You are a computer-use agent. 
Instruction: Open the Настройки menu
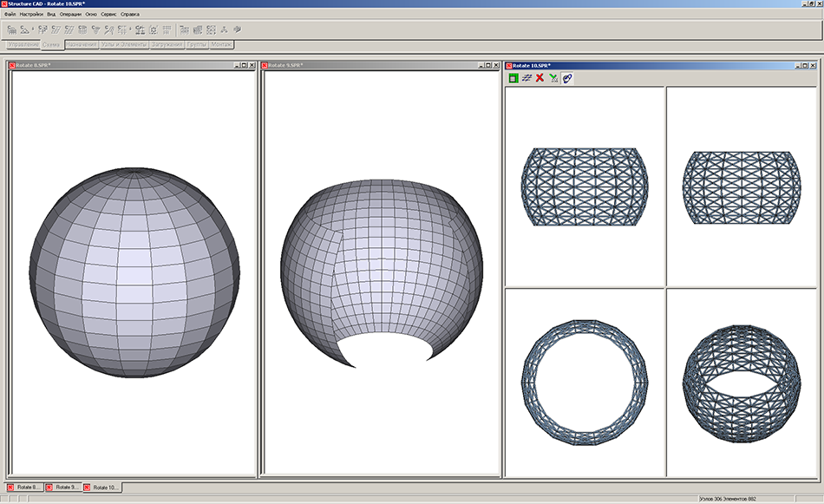31,15
